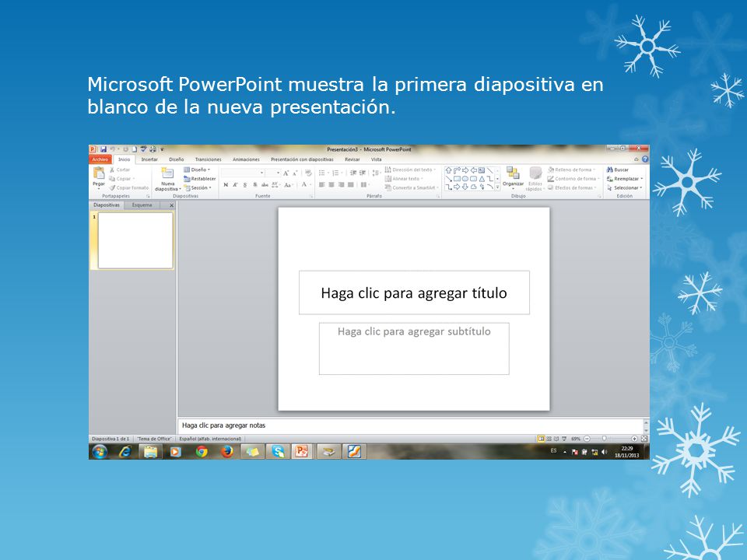Switch to the Insertar ribbon tab
This screenshot has height=560, width=747.
149,159
